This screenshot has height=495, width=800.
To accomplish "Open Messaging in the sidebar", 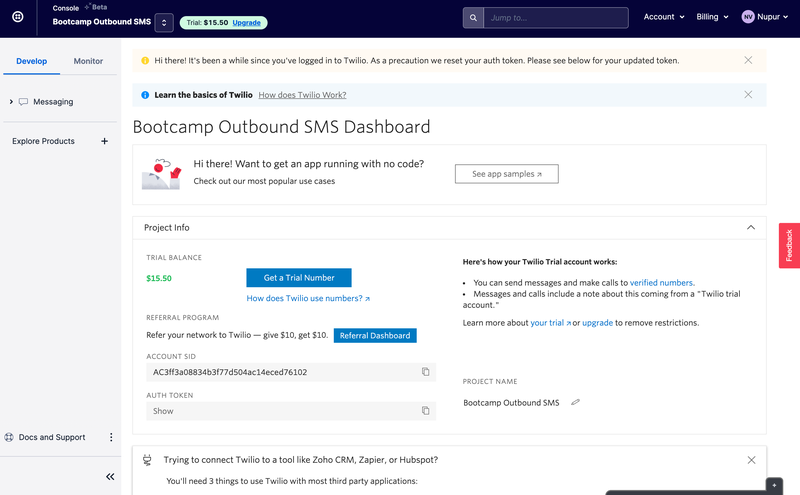I will coord(53,102).
